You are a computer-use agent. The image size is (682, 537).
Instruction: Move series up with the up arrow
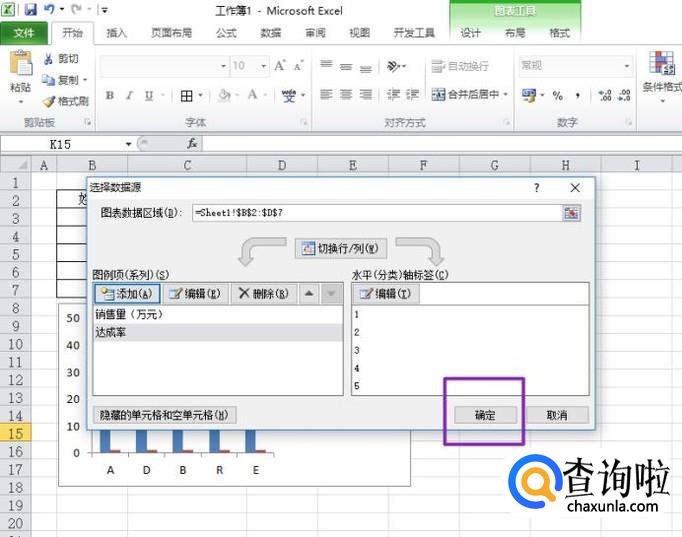point(309,294)
